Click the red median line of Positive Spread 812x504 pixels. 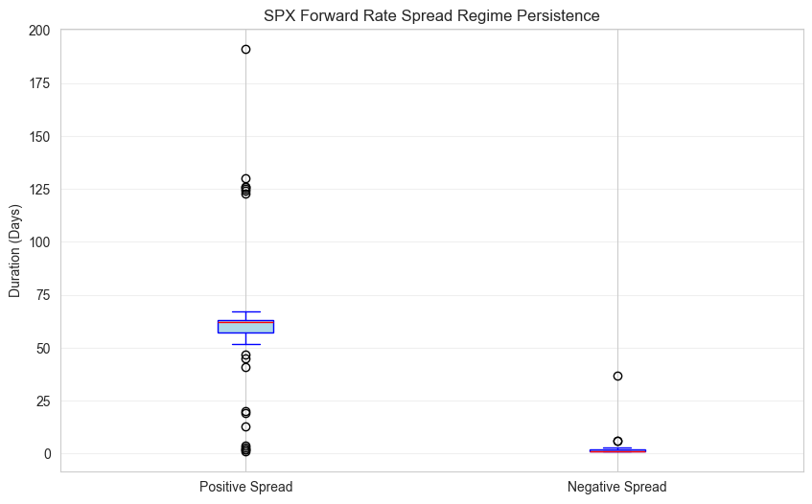click(246, 322)
